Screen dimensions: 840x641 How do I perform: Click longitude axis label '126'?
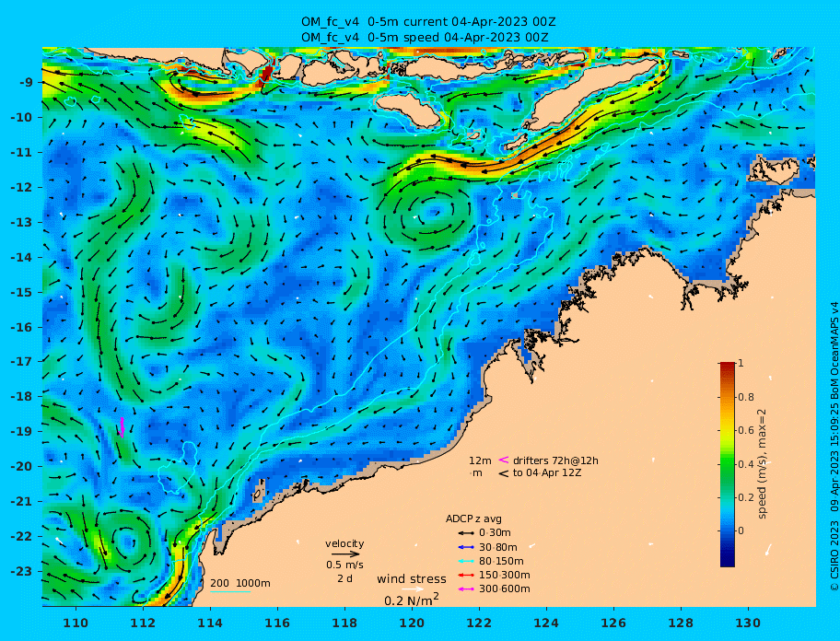(614, 623)
